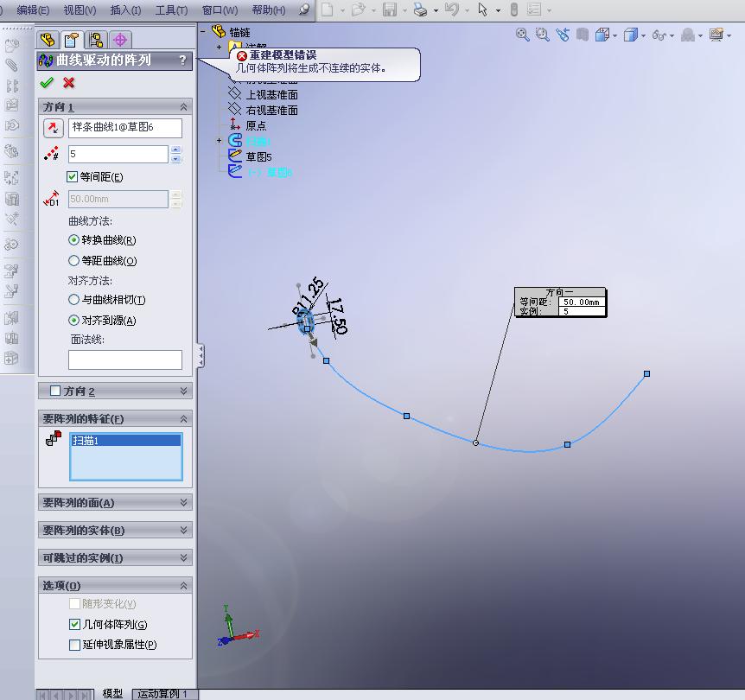The height and width of the screenshot is (700, 745).
Task: Toggle the Section View icon
Action: click(x=583, y=35)
